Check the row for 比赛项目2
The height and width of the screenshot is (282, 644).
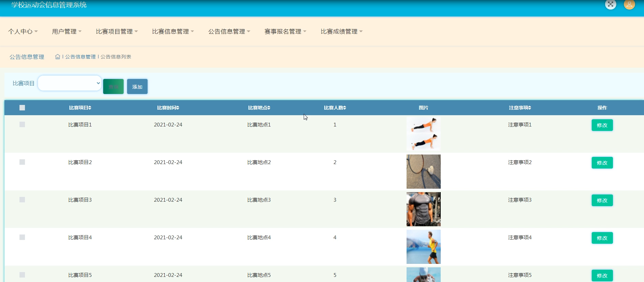[x=22, y=162]
